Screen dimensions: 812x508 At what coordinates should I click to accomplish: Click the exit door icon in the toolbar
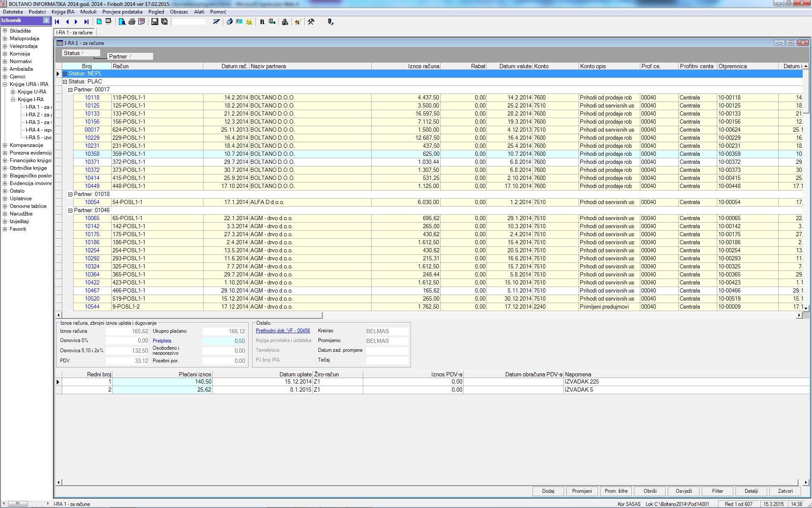click(330, 22)
